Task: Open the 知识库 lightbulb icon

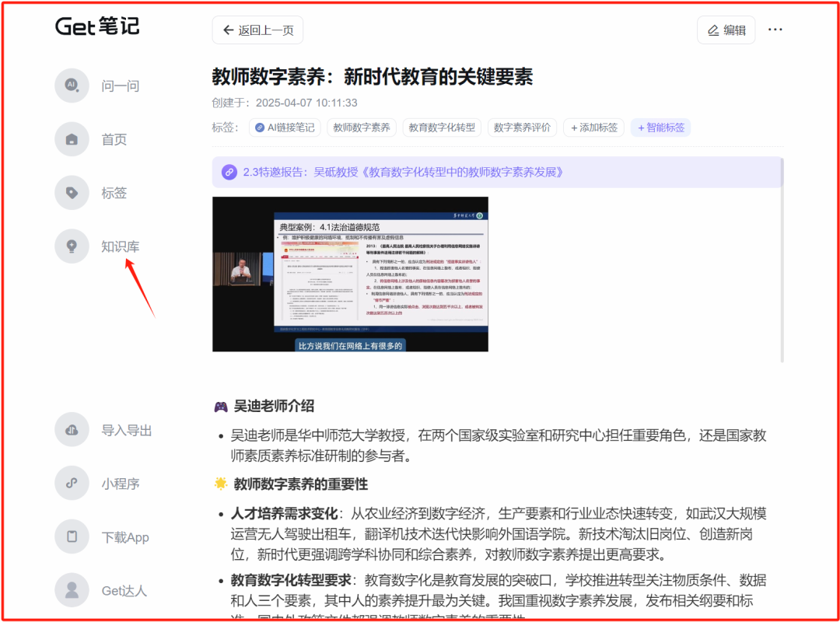Action: [x=71, y=246]
